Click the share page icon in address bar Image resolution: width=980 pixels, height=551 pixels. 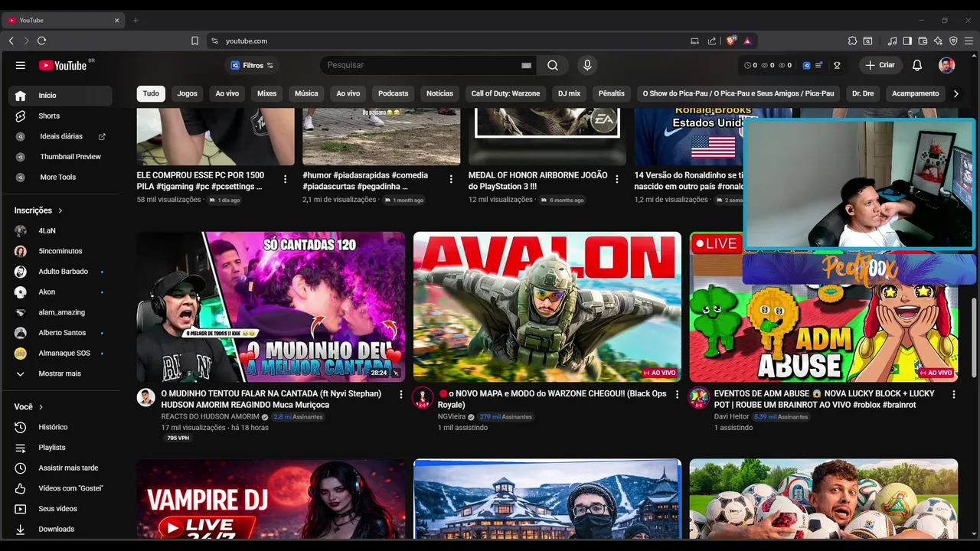click(x=712, y=41)
